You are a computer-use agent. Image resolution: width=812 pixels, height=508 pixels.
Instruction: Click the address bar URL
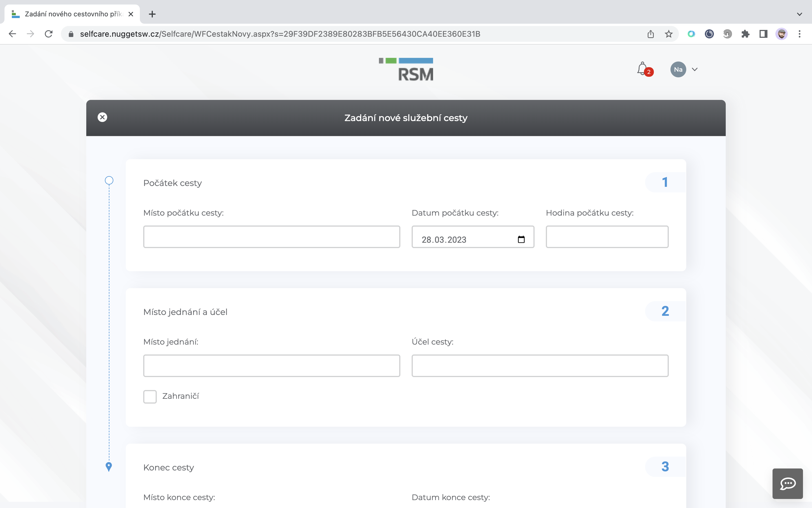280,34
